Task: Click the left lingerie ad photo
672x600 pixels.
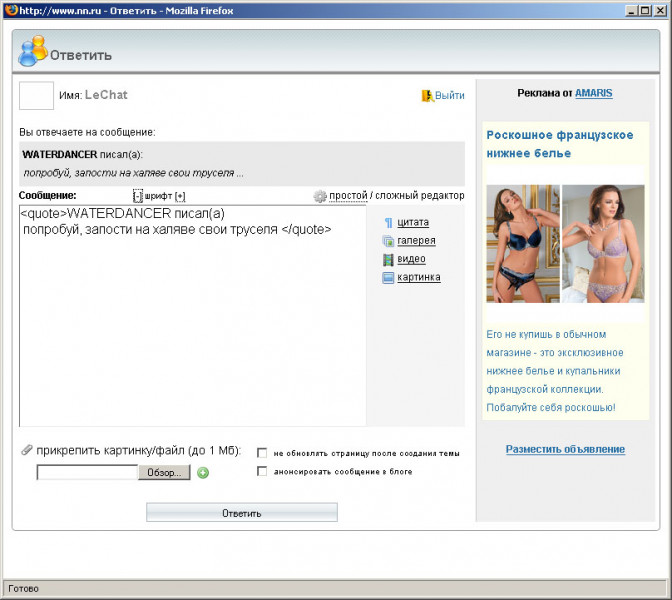Action: 523,244
